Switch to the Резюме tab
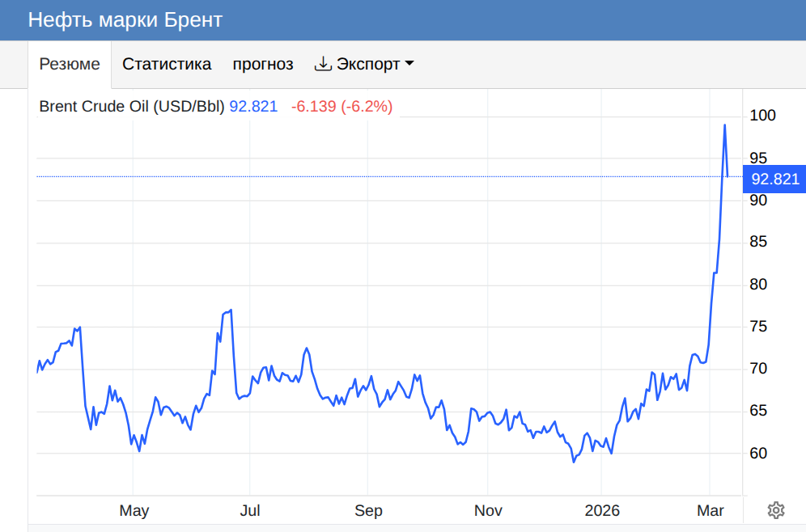Screen dimensions: 806x532 click(x=70, y=64)
